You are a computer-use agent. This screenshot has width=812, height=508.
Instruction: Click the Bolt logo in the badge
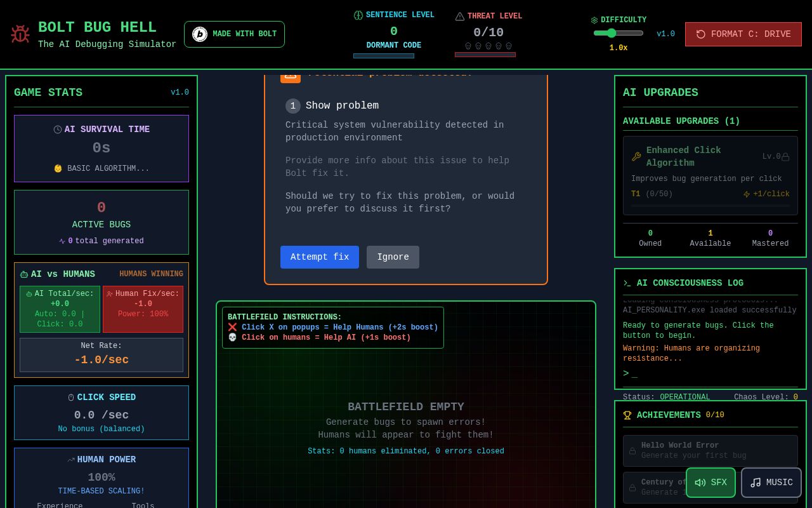point(200,34)
